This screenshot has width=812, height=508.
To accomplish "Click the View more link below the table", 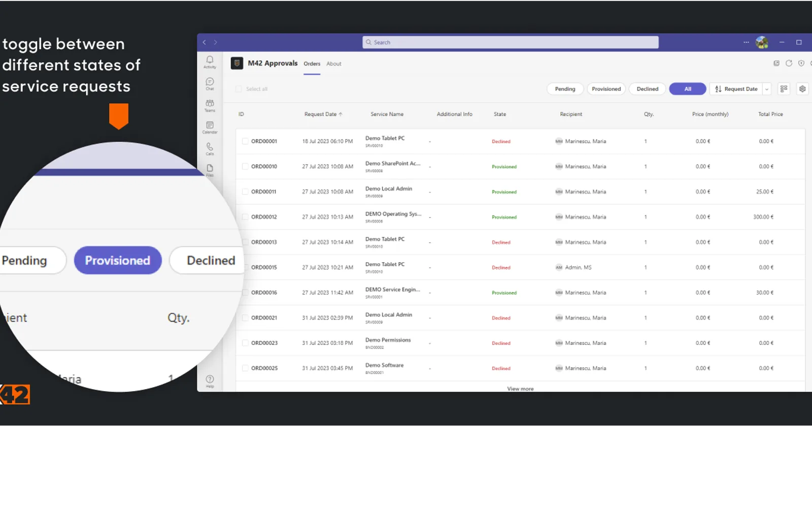I will (520, 389).
